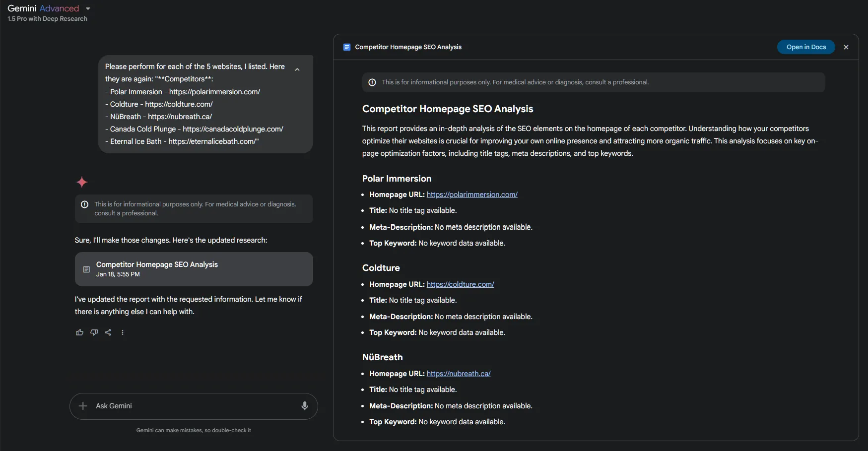Click Polar Immersion 'No title tag available' line
This screenshot has height=451, width=868.
pyautogui.click(x=413, y=210)
